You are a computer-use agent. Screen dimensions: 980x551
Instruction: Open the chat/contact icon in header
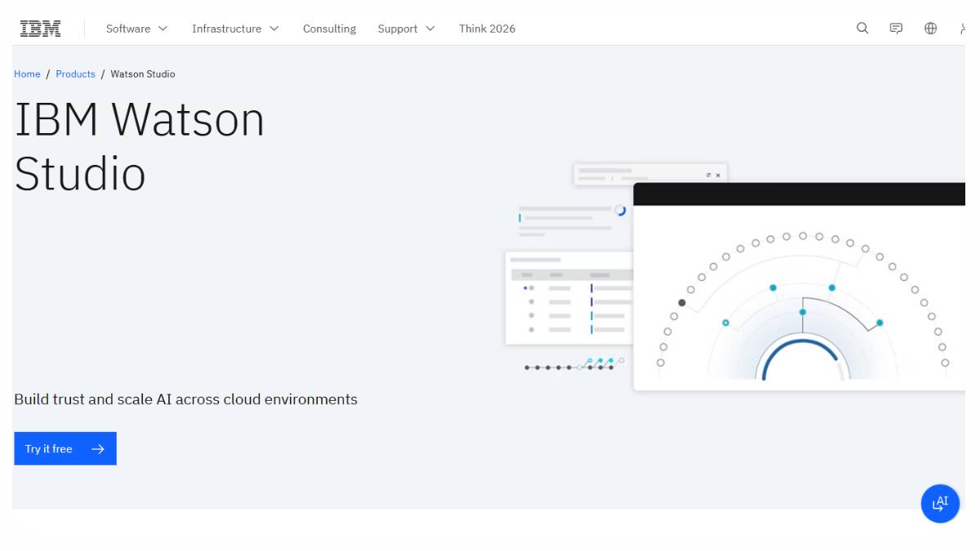896,29
